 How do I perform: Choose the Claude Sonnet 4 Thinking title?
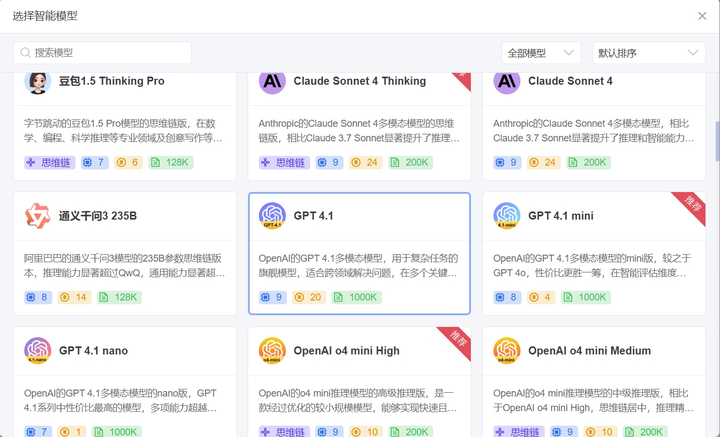pos(360,81)
